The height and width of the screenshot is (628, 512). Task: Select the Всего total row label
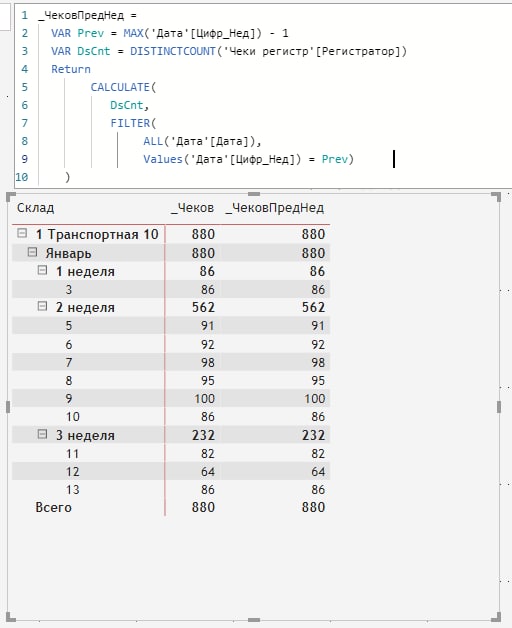point(54,507)
